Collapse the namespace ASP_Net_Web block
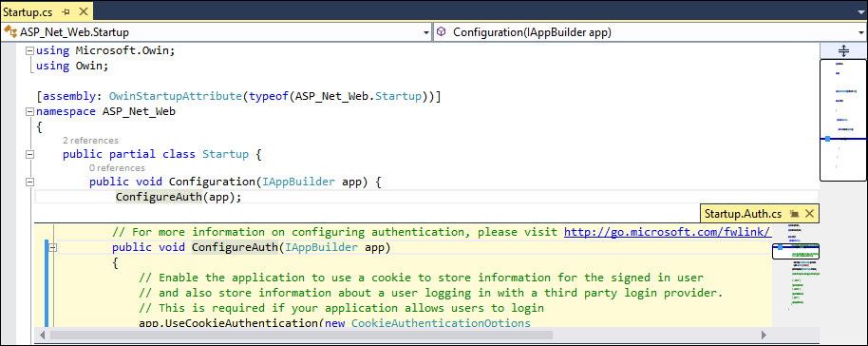Image resolution: width=868 pixels, height=346 pixels. pyautogui.click(x=29, y=112)
